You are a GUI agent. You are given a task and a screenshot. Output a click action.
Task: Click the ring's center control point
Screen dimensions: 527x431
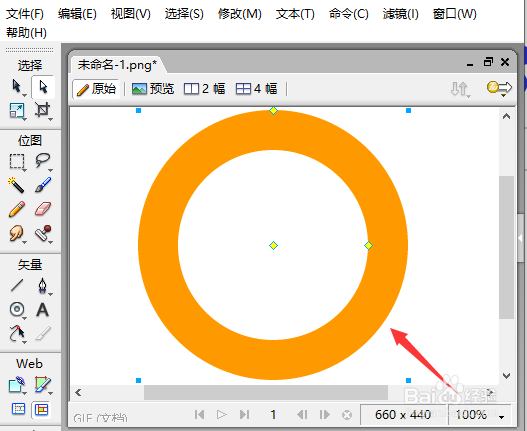coord(274,246)
